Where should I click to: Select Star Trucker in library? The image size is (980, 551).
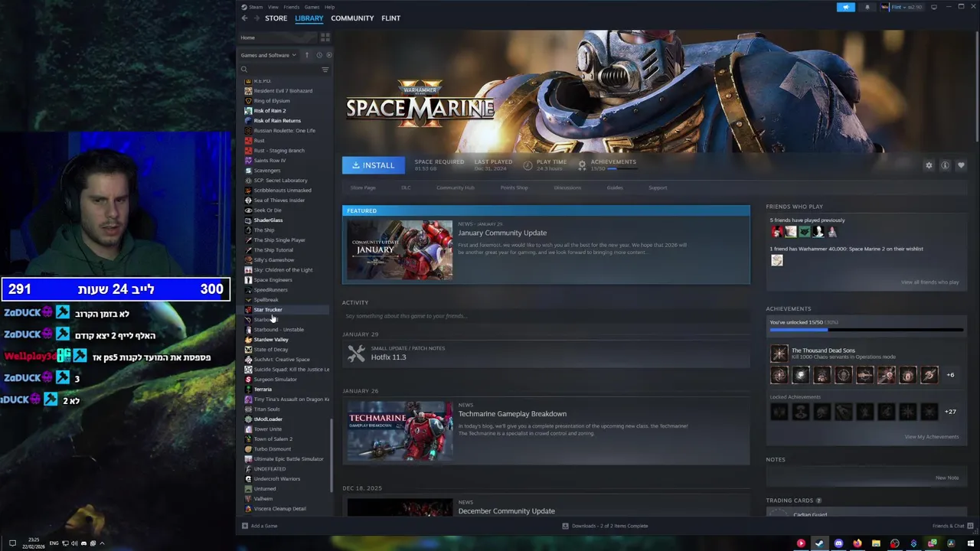pyautogui.click(x=268, y=310)
